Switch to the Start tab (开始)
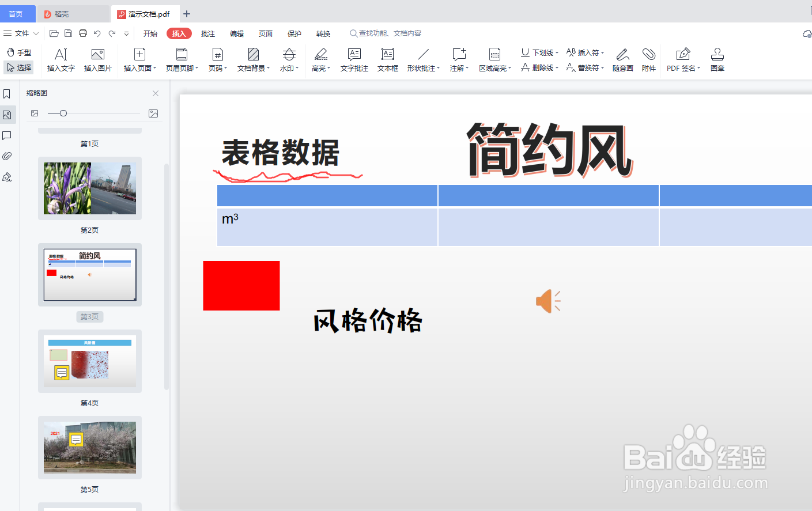The image size is (812, 511). pyautogui.click(x=150, y=33)
